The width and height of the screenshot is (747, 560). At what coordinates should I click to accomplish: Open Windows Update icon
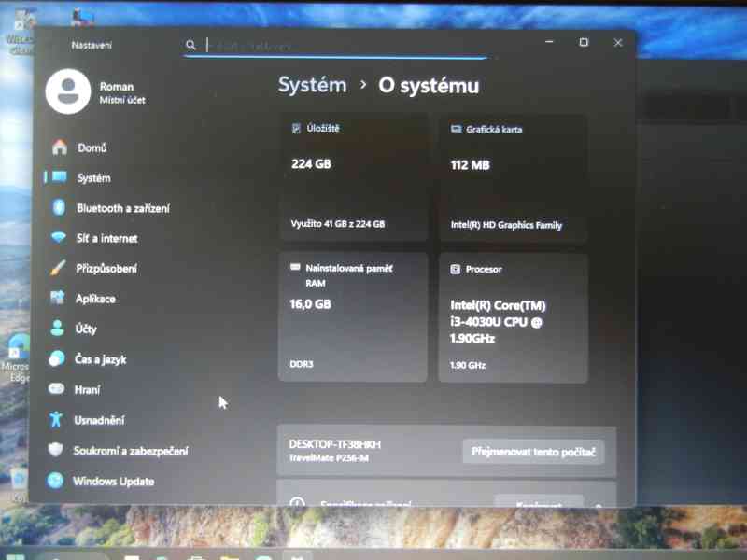(55, 481)
